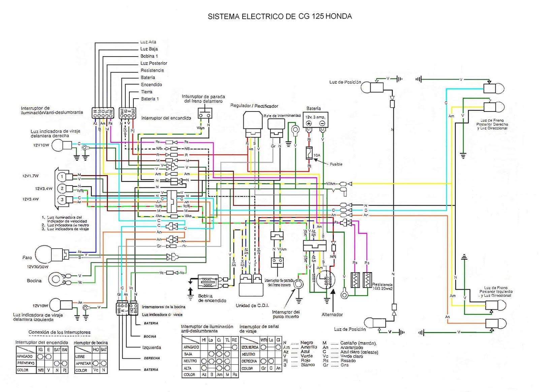The height and width of the screenshot is (392, 539).
Task: Select the 'Bateria 1' wire label
Action: point(150,99)
